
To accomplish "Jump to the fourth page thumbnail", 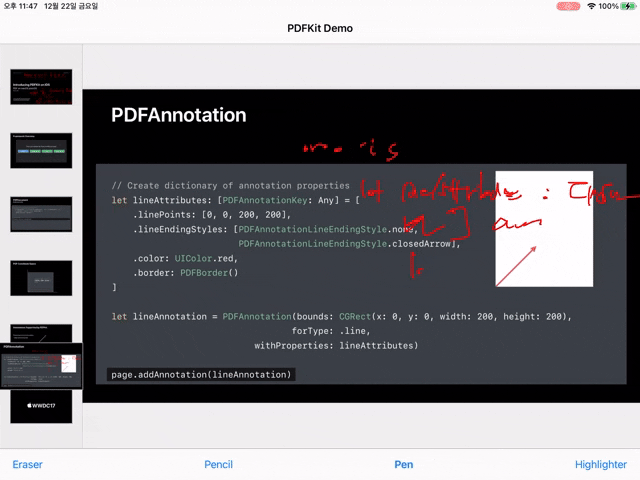I will 41,278.
